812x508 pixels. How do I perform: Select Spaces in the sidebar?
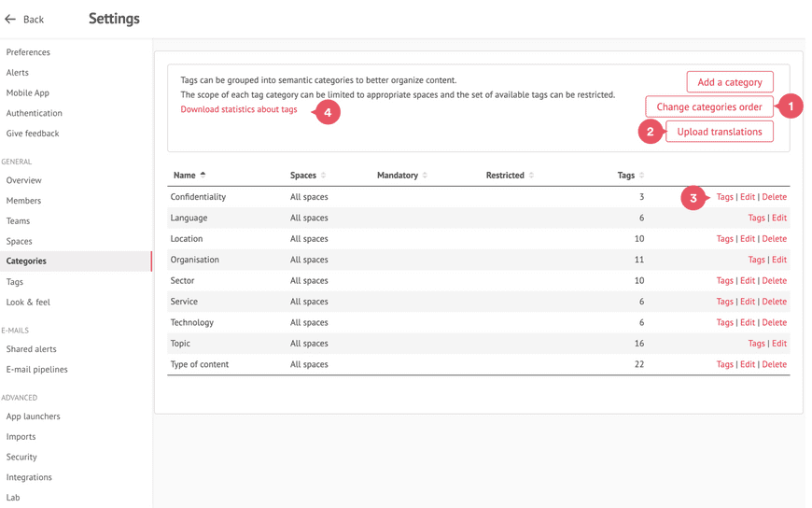pos(20,241)
